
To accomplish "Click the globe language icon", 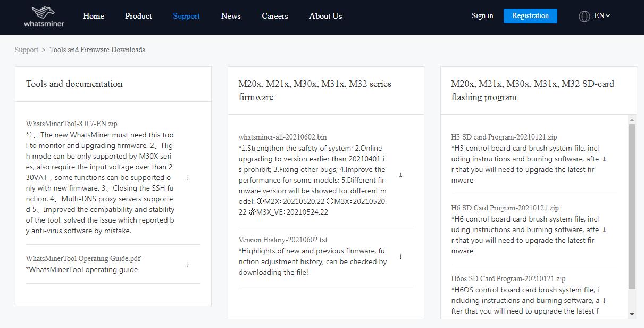I will point(584,16).
